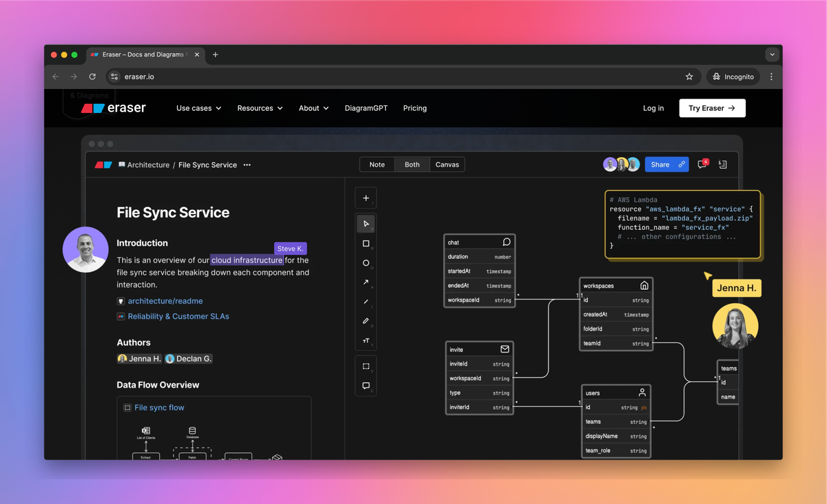The width and height of the screenshot is (827, 504).
Task: Bookmark this page with the star icon
Action: click(x=689, y=76)
